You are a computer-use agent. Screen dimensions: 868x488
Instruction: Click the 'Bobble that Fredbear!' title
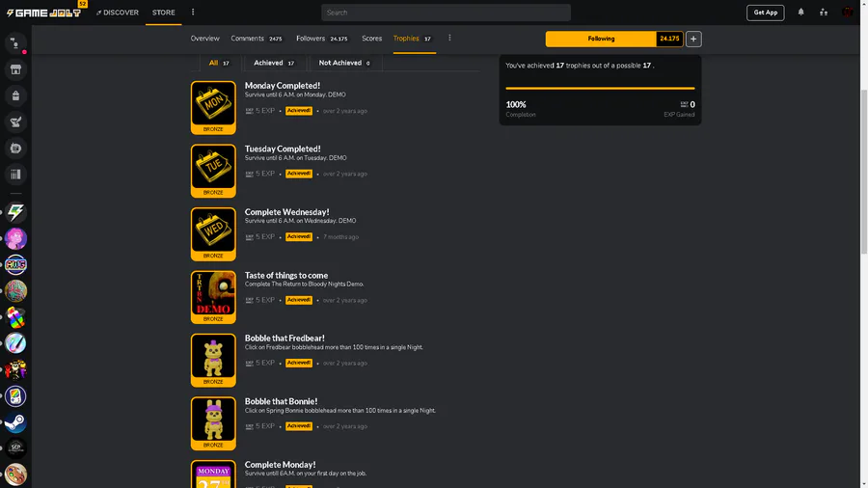click(x=285, y=339)
